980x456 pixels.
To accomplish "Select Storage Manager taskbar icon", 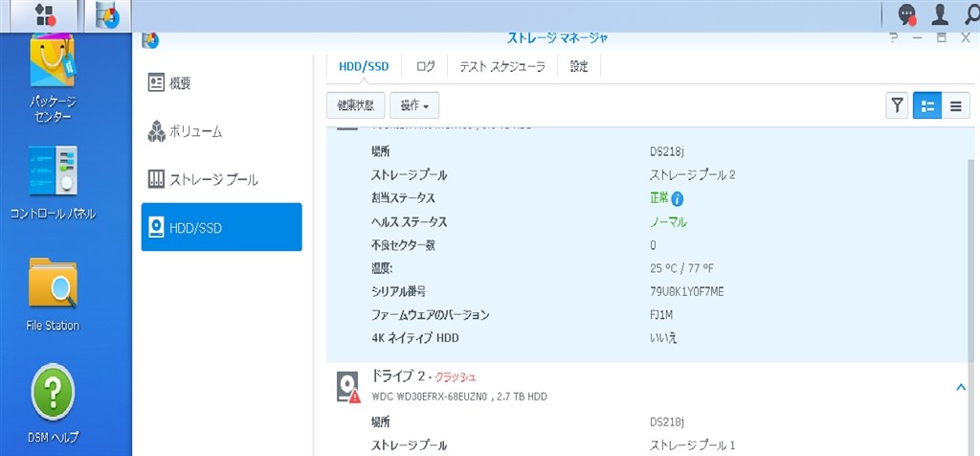I will 107,15.
